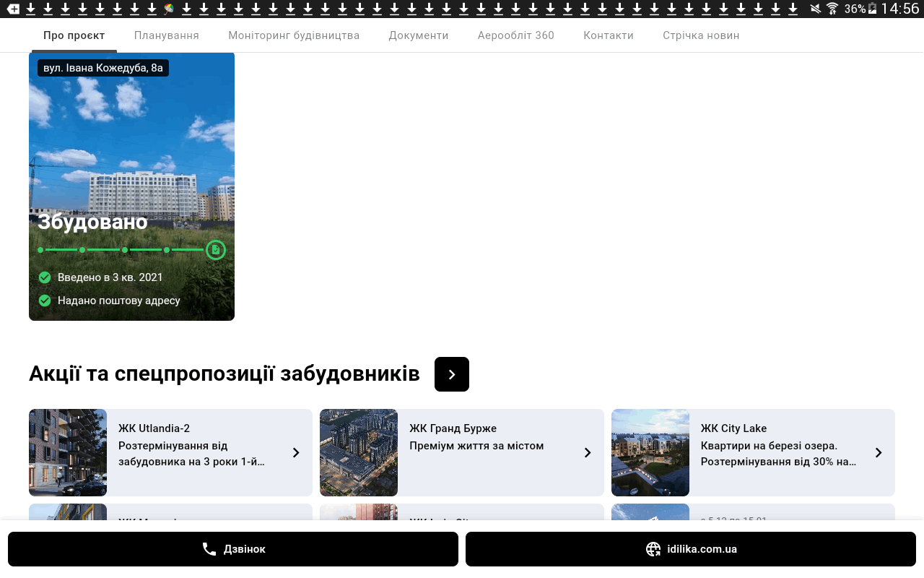
Task: Expand the ЖК Гранд Бурже offer chevron
Action: tap(588, 453)
